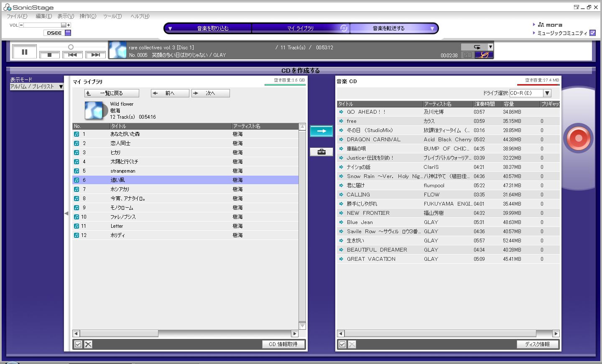Click the red record CD button

[x=578, y=138]
